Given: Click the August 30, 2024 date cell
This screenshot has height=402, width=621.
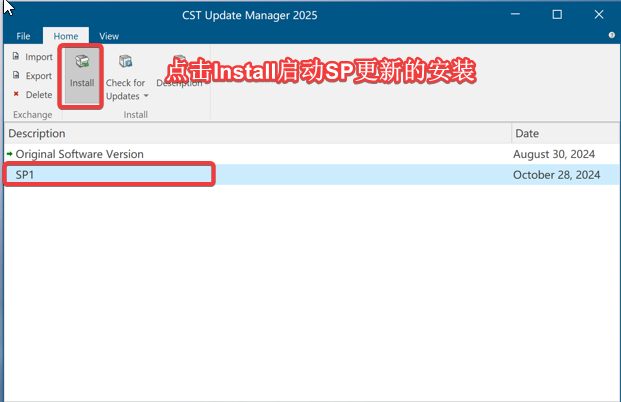Looking at the screenshot, I should (554, 154).
